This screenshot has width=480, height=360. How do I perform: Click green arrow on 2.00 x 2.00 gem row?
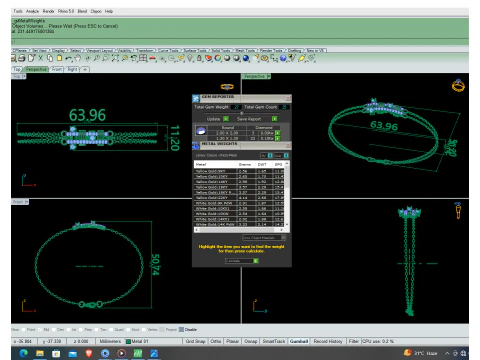277,133
